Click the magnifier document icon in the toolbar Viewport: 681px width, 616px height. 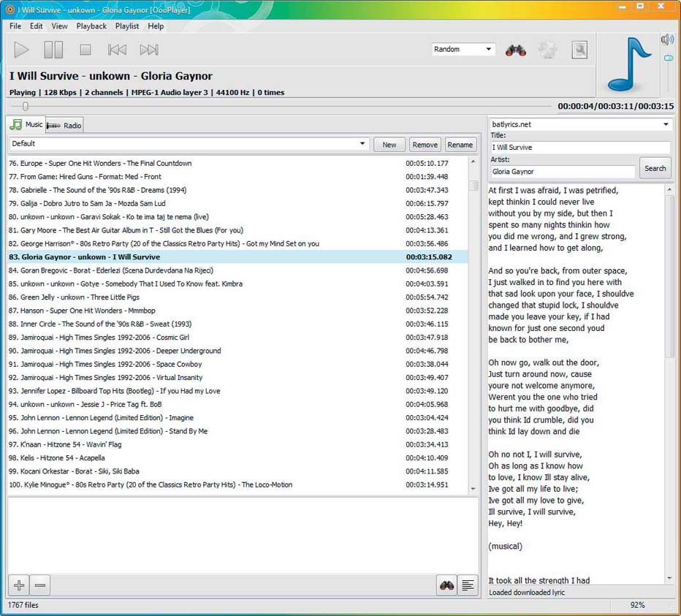pyautogui.click(x=579, y=50)
